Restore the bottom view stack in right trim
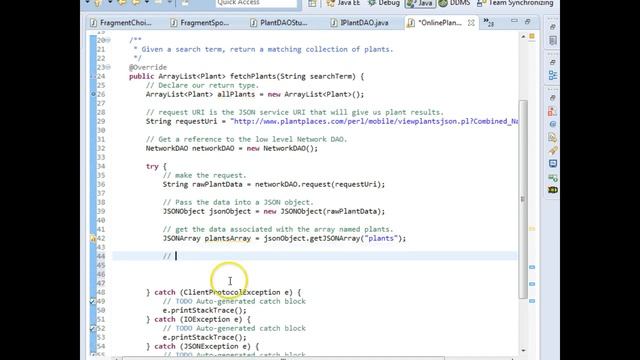Image resolution: width=640 pixels, height=360 pixels. (x=553, y=98)
